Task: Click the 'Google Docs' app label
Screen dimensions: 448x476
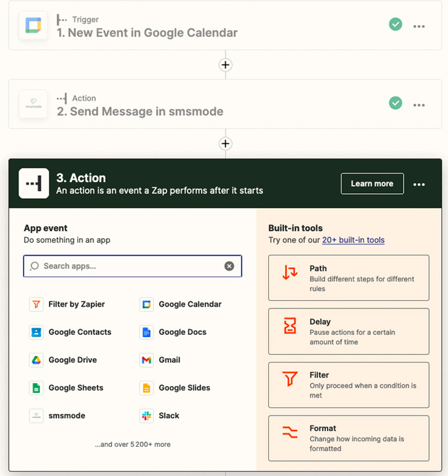Action: pos(183,332)
